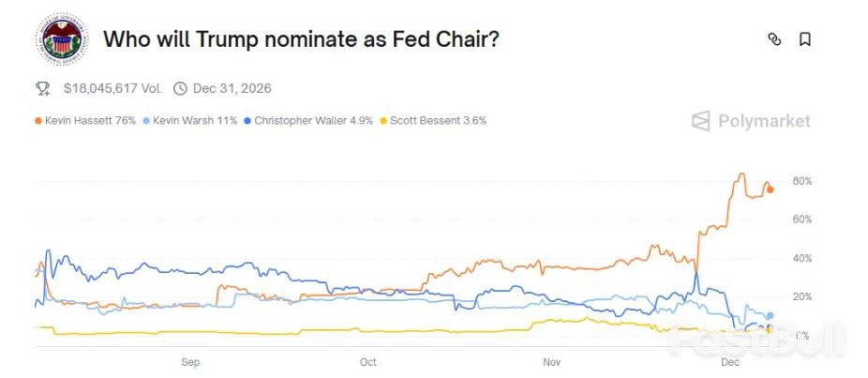Click the Sep label on the time axis
This screenshot has height=378, width=868.
[190, 361]
